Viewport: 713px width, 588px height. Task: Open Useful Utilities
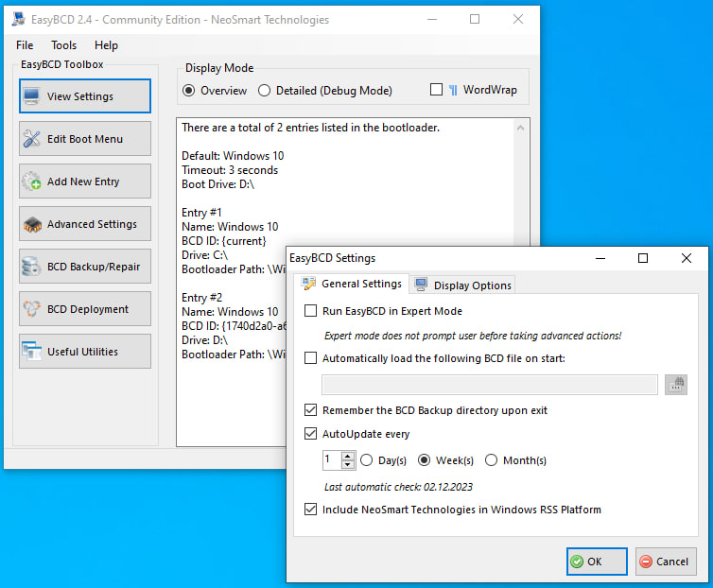pos(85,352)
